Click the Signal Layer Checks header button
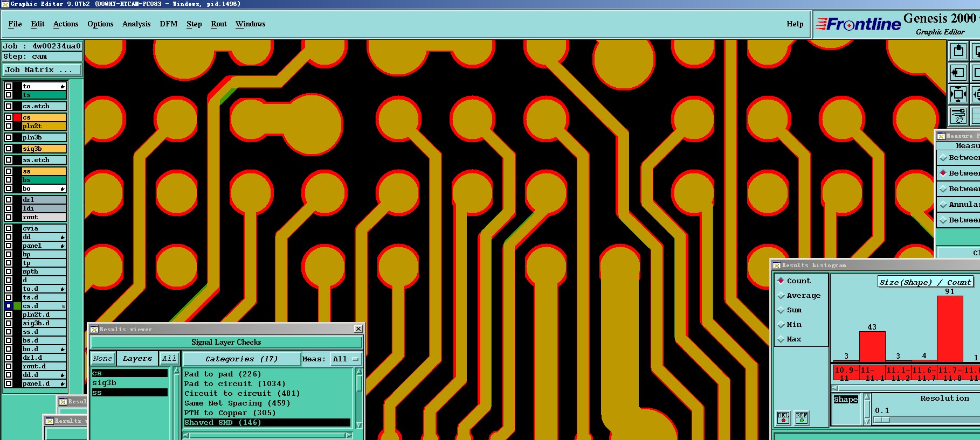 coord(226,342)
